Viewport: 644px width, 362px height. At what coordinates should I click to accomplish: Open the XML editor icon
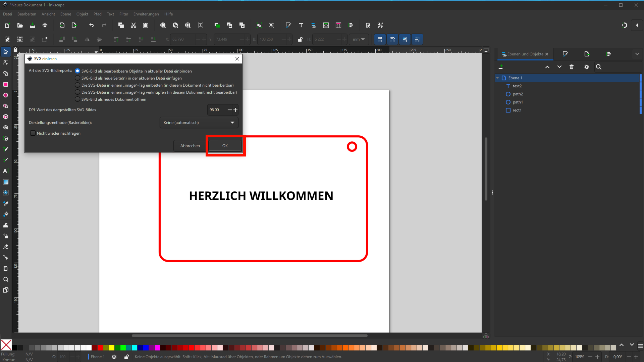(326, 25)
